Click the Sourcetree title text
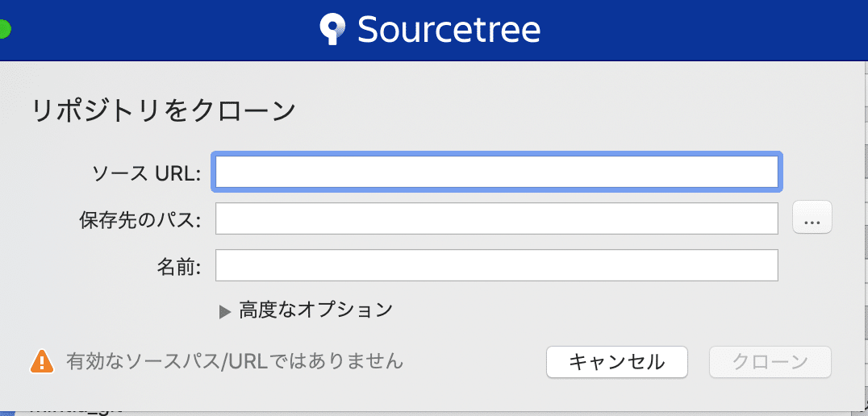868x416 pixels. (x=449, y=30)
